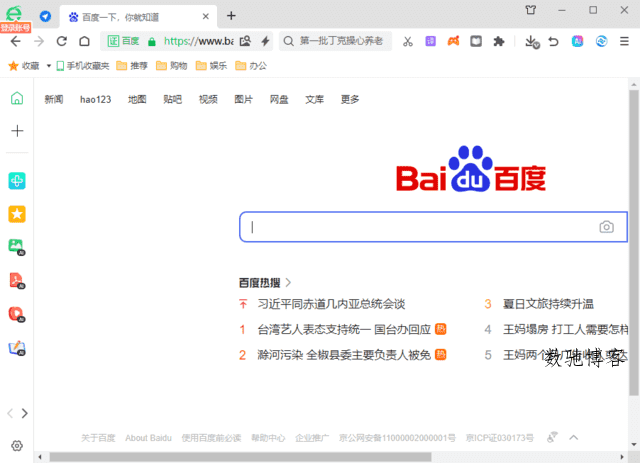The width and height of the screenshot is (640, 463).
Task: Click the green lock security icon
Action: pos(152,41)
